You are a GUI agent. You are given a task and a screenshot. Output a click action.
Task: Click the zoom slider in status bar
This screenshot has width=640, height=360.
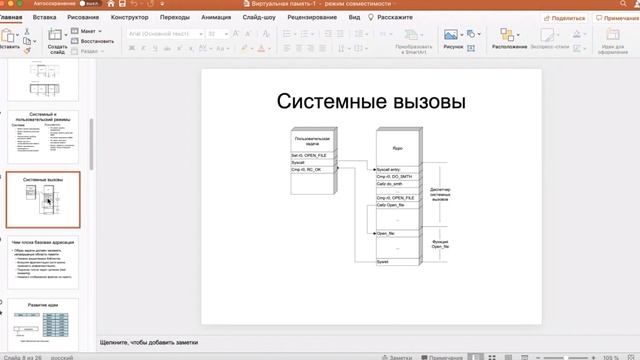click(x=566, y=358)
